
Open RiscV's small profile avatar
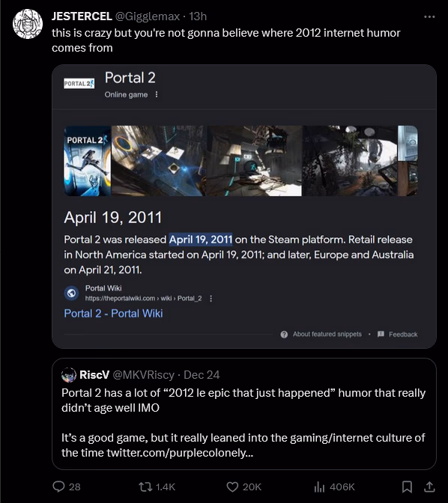pos(69,375)
